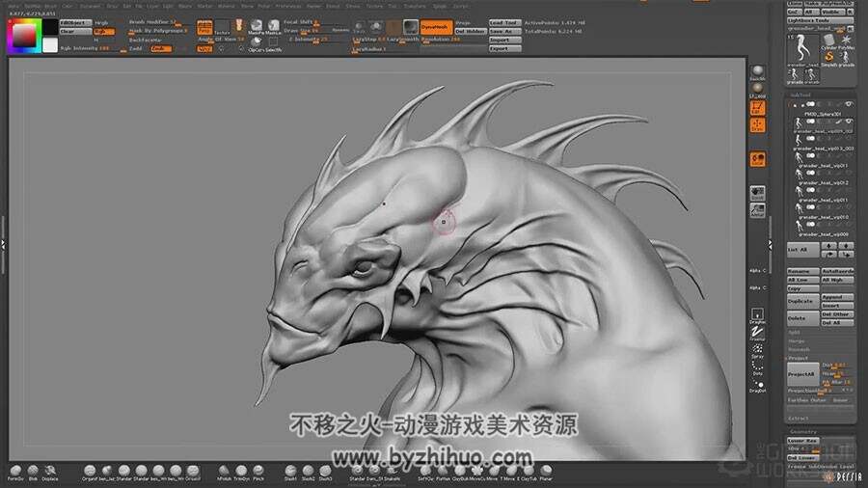Screen dimensions: 868x488
Task: Click the Export button
Action: [x=504, y=48]
